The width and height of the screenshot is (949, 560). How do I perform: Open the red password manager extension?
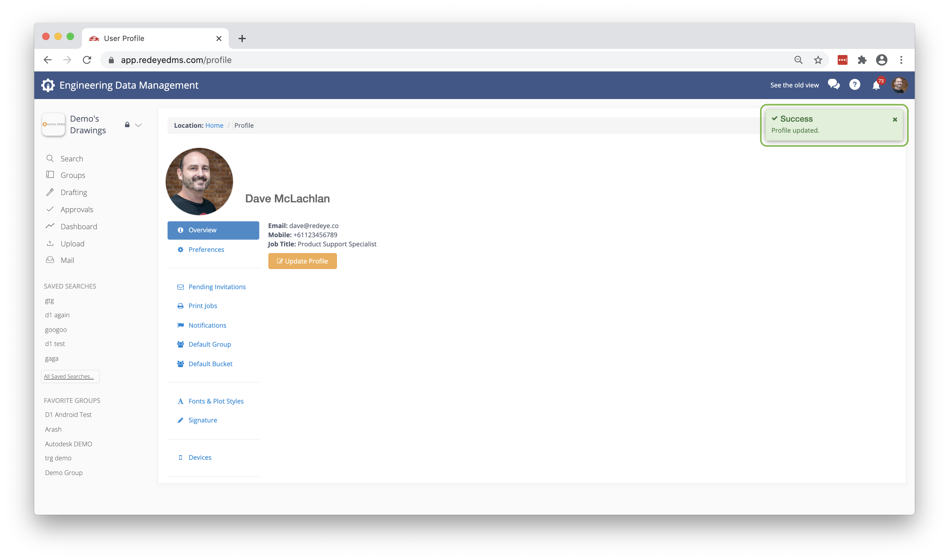(842, 60)
